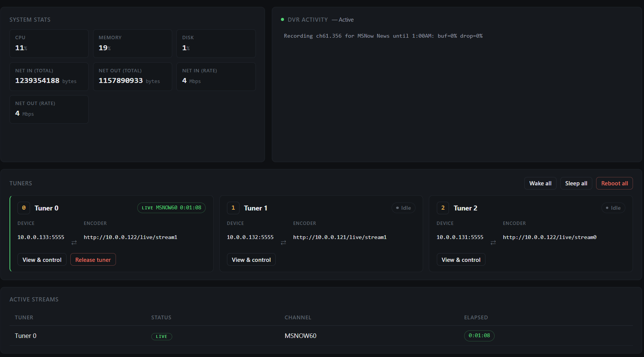Click the Reboot all button

click(x=614, y=183)
